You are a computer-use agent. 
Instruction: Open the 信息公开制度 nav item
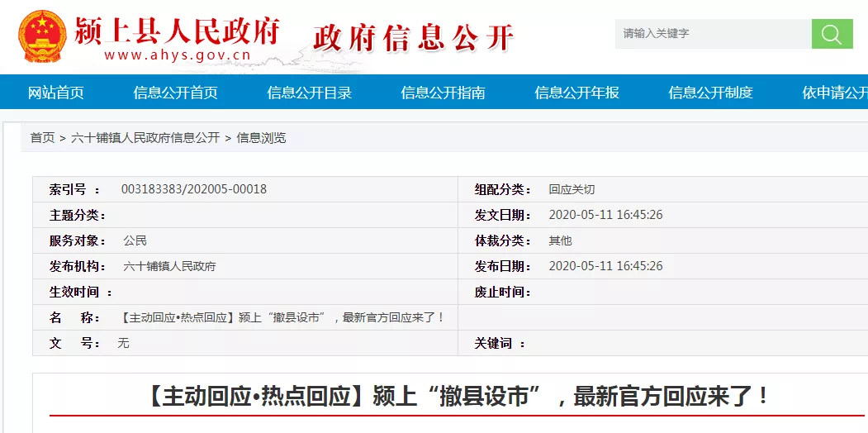click(711, 93)
